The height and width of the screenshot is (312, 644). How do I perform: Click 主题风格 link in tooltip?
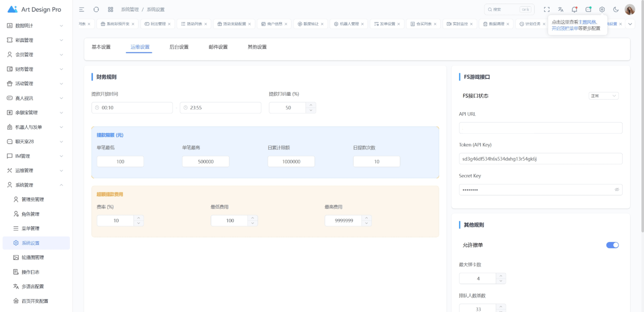point(587,22)
